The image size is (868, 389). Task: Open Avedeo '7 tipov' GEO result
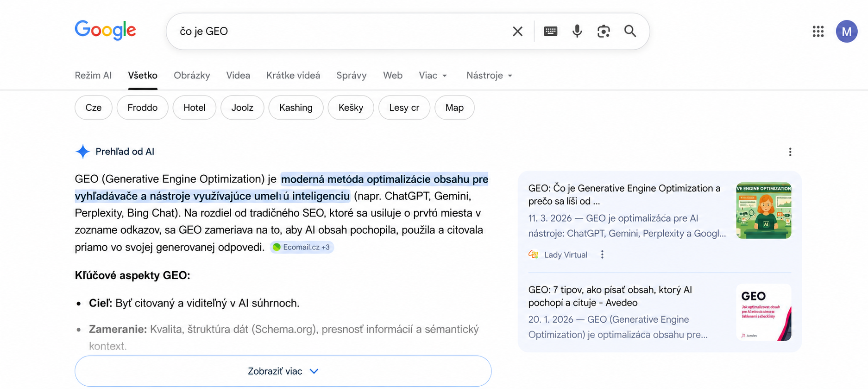click(610, 296)
